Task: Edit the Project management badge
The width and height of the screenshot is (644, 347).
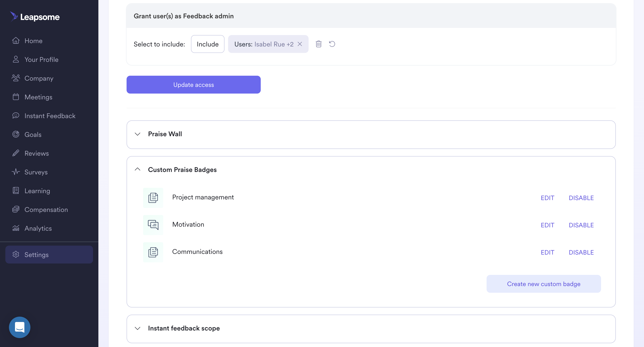Action: (547, 198)
